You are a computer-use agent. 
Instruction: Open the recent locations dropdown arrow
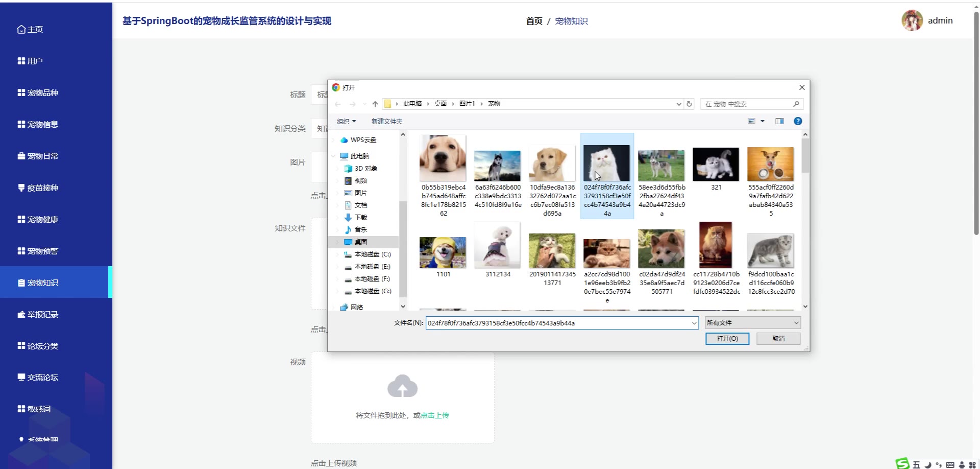coord(364,104)
